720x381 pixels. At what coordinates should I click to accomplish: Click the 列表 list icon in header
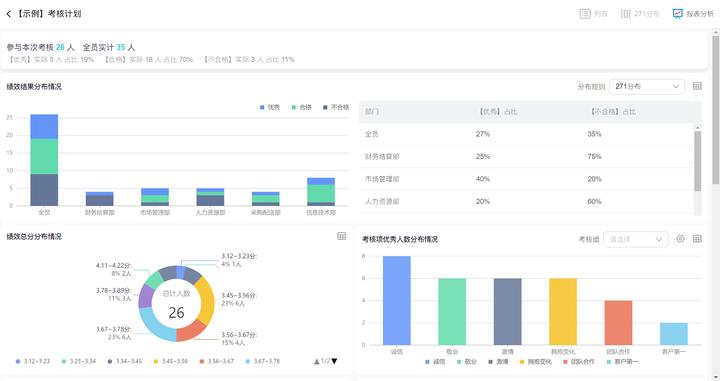tap(585, 14)
